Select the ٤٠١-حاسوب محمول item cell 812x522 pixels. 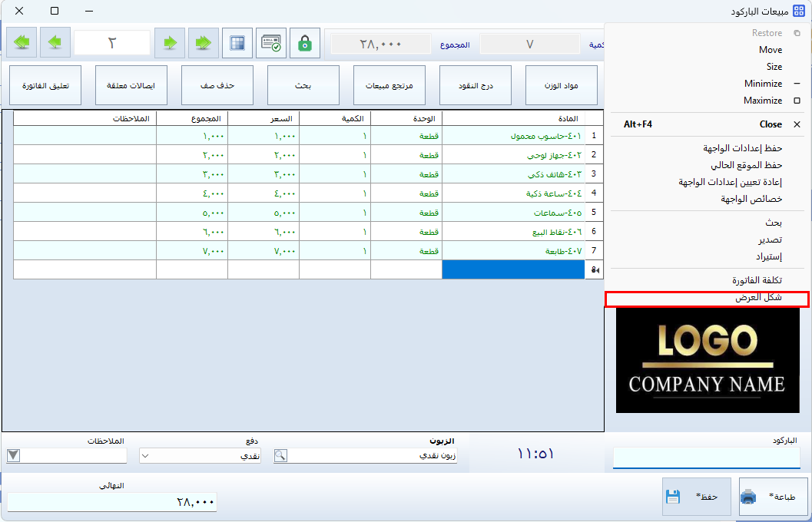(513, 136)
